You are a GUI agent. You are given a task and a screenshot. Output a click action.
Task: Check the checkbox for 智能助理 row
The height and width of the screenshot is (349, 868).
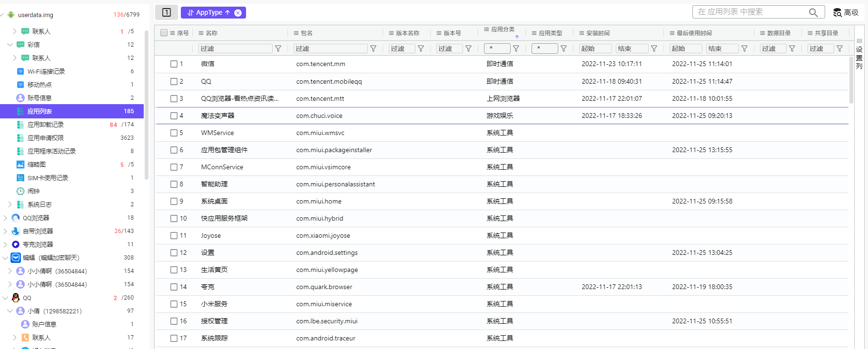[x=174, y=184]
